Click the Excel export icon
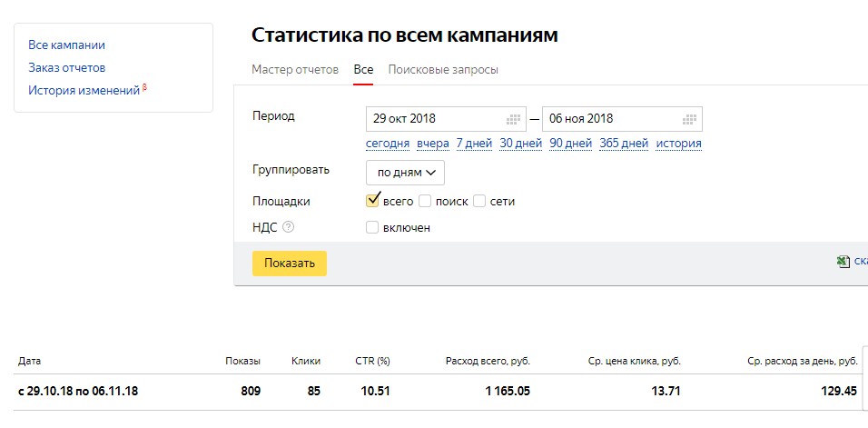This screenshot has width=868, height=428. 843,262
